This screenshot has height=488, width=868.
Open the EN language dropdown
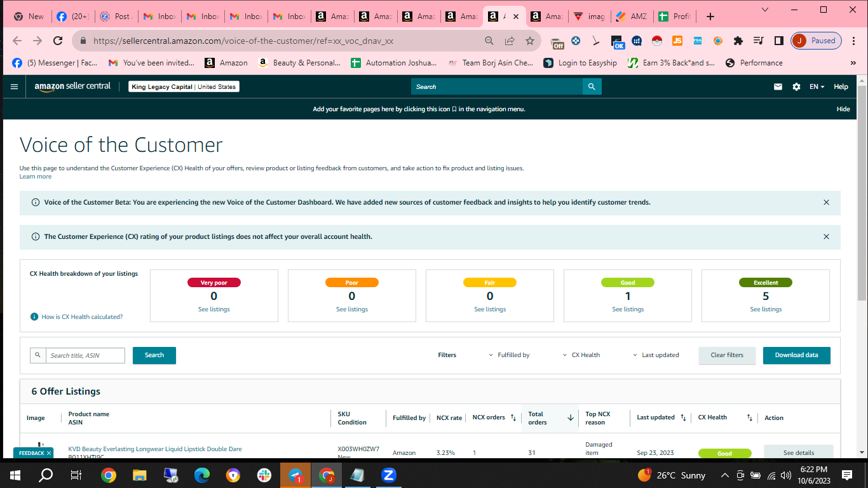817,86
